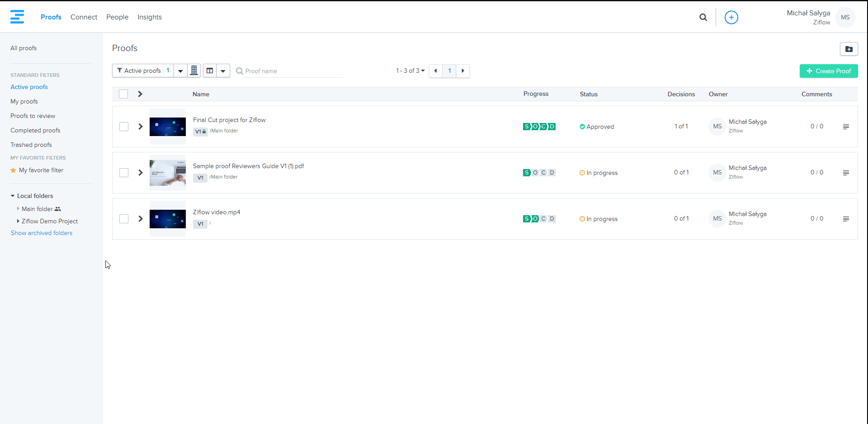Click the Proof name search field
The width and height of the screenshot is (868, 424).
coord(292,71)
